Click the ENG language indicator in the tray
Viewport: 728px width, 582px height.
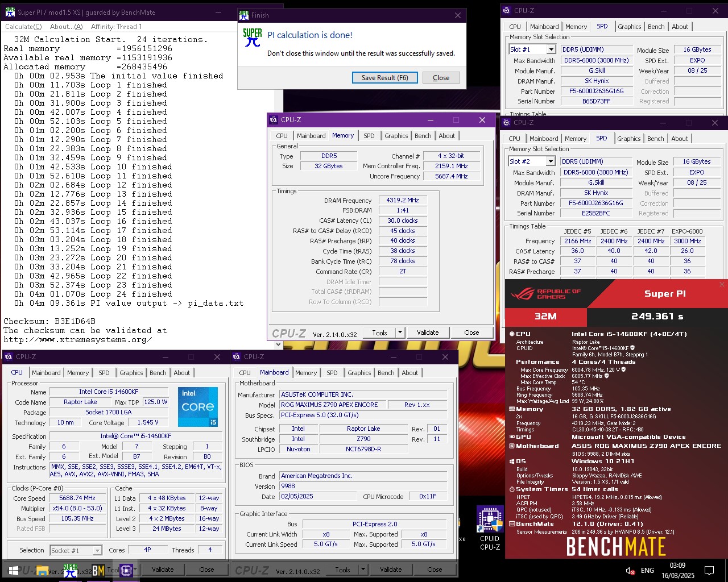click(x=647, y=571)
